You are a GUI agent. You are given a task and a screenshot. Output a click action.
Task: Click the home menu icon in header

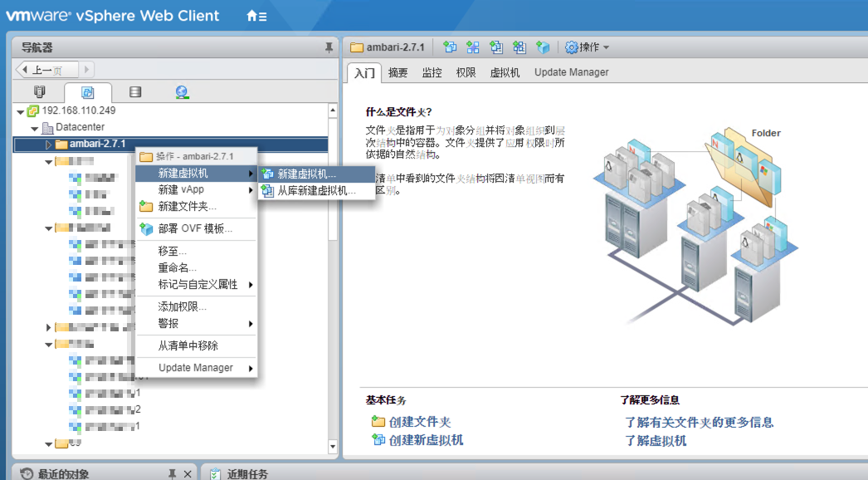pyautogui.click(x=256, y=16)
